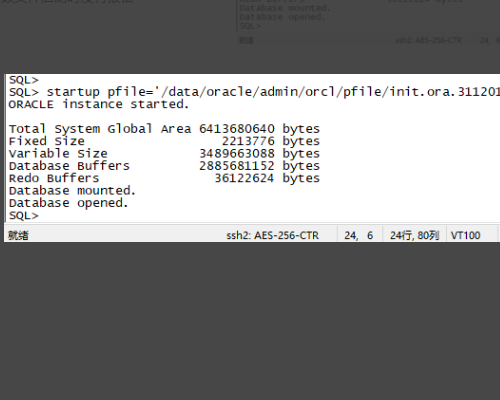This screenshot has width=500, height=400.
Task: Click the 'Database mounted.' message
Action: pyautogui.click(x=72, y=191)
